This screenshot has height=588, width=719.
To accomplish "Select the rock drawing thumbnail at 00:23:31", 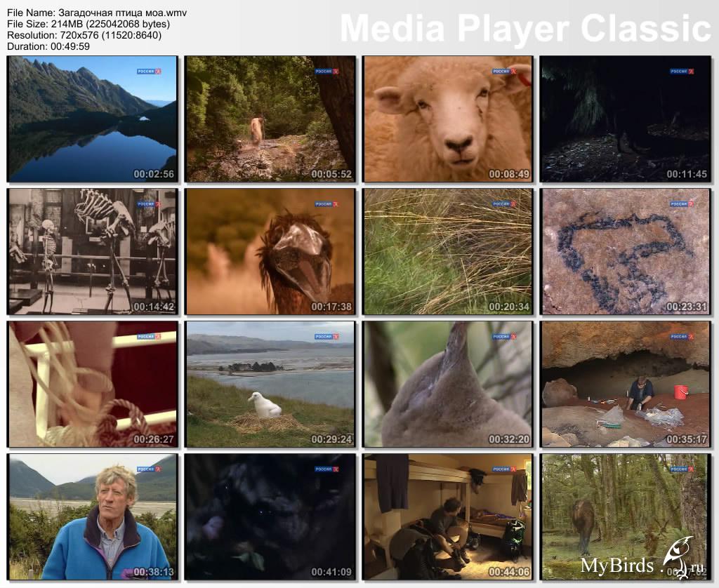I will [x=625, y=251].
